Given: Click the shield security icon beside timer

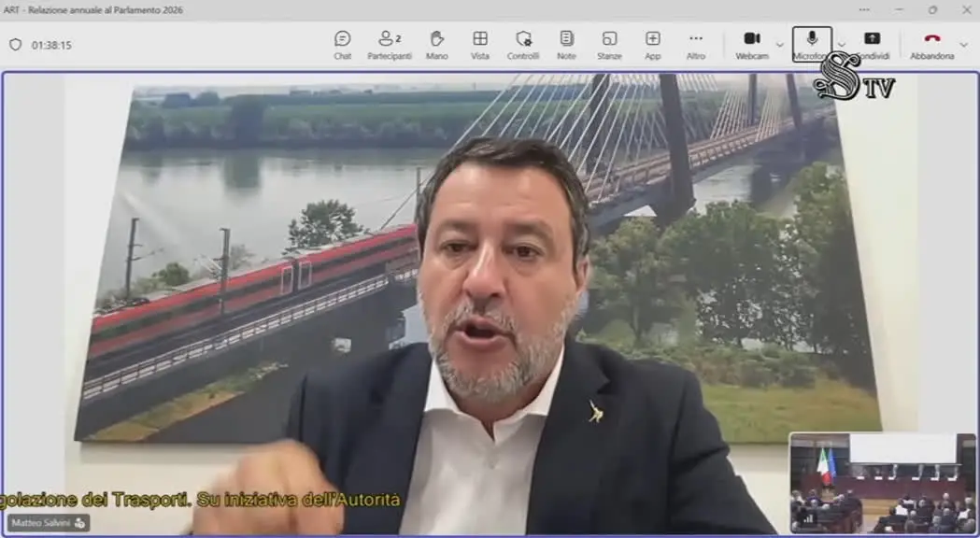Looking at the screenshot, I should [x=16, y=45].
